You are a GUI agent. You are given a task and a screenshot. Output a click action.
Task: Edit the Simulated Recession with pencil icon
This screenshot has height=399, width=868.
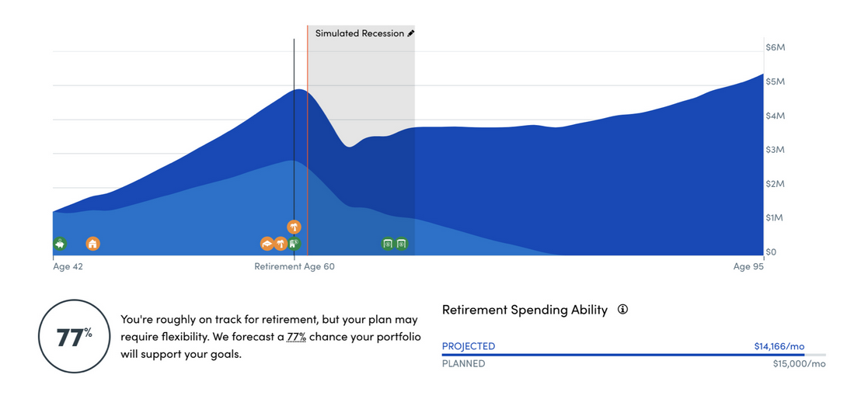point(411,33)
